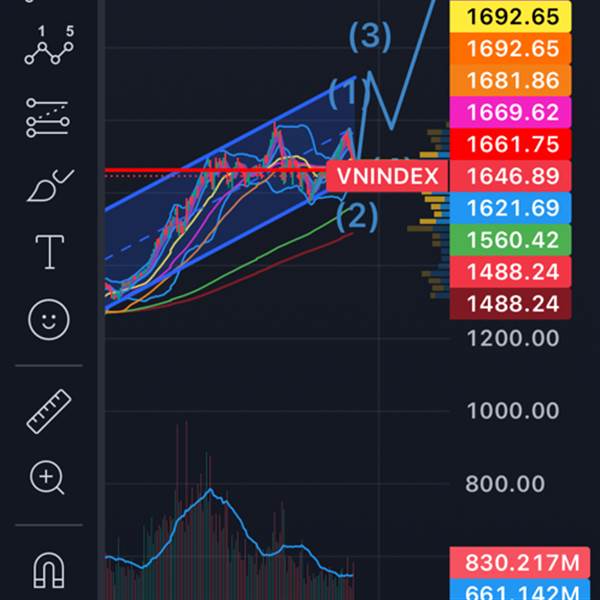Click the 830.217M volume label
The height and width of the screenshot is (600, 600).
520,562
